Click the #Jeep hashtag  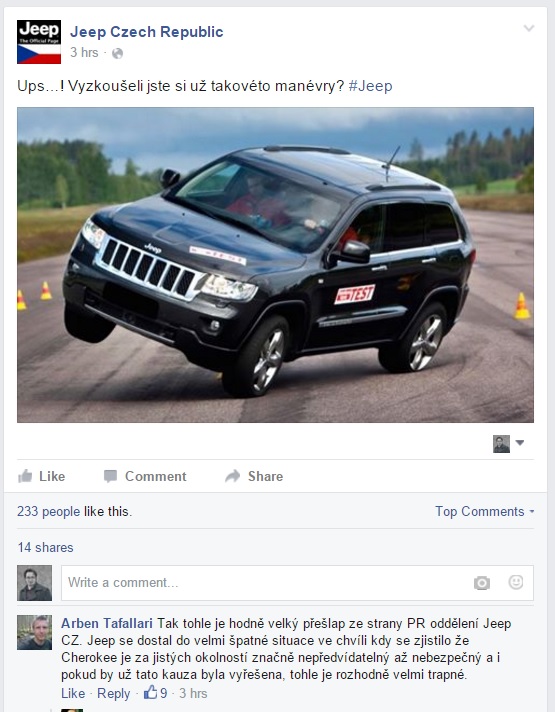(370, 86)
